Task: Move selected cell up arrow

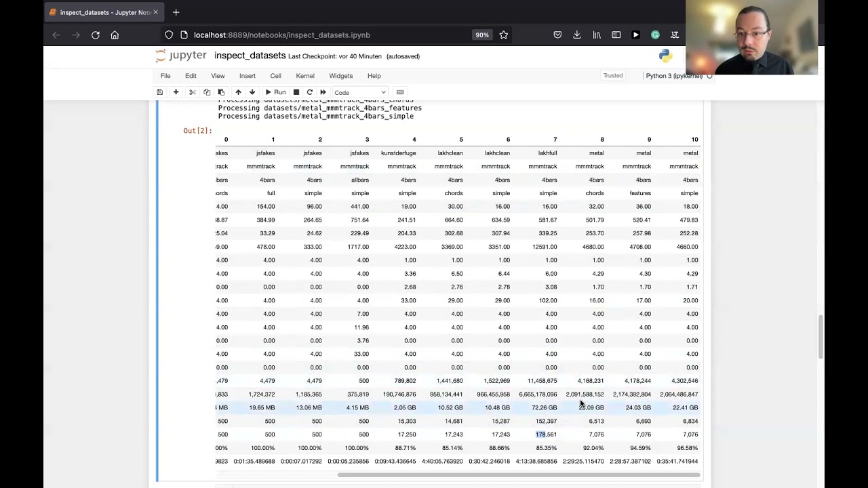Action: [238, 92]
